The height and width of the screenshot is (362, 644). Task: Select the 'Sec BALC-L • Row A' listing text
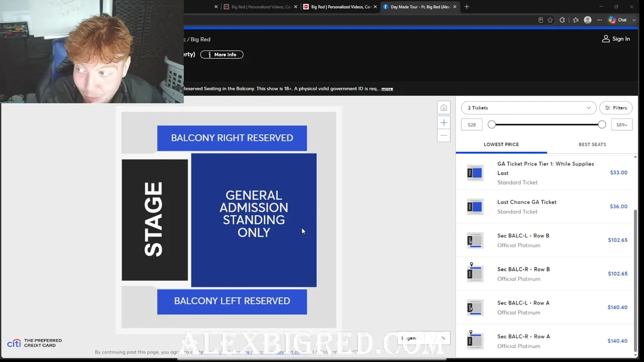coord(523,303)
